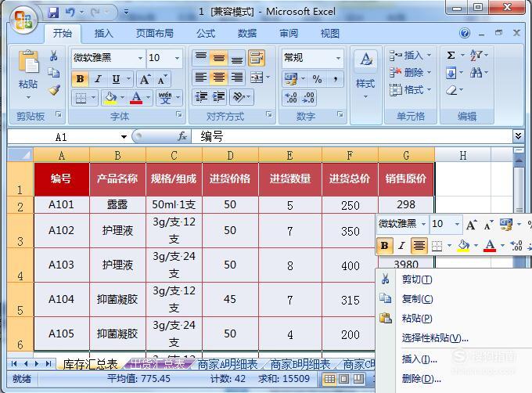Increase decimal places in Number group
The image size is (532, 393).
(291, 97)
